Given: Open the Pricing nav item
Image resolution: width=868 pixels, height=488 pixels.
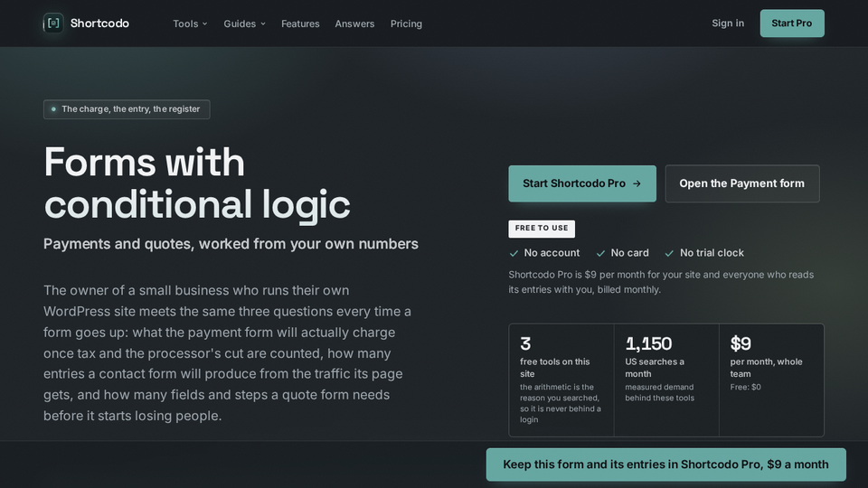Looking at the screenshot, I should coord(406,23).
